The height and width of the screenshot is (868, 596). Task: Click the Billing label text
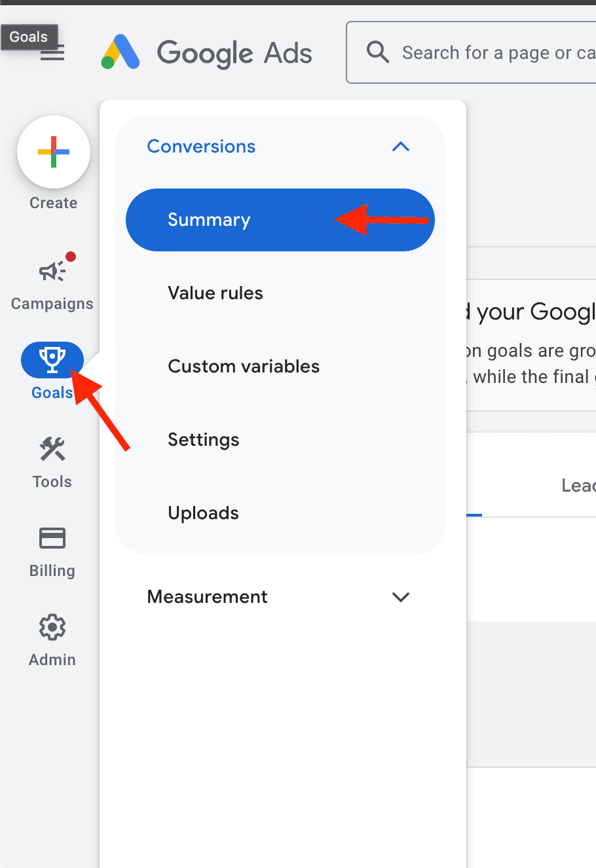click(52, 571)
